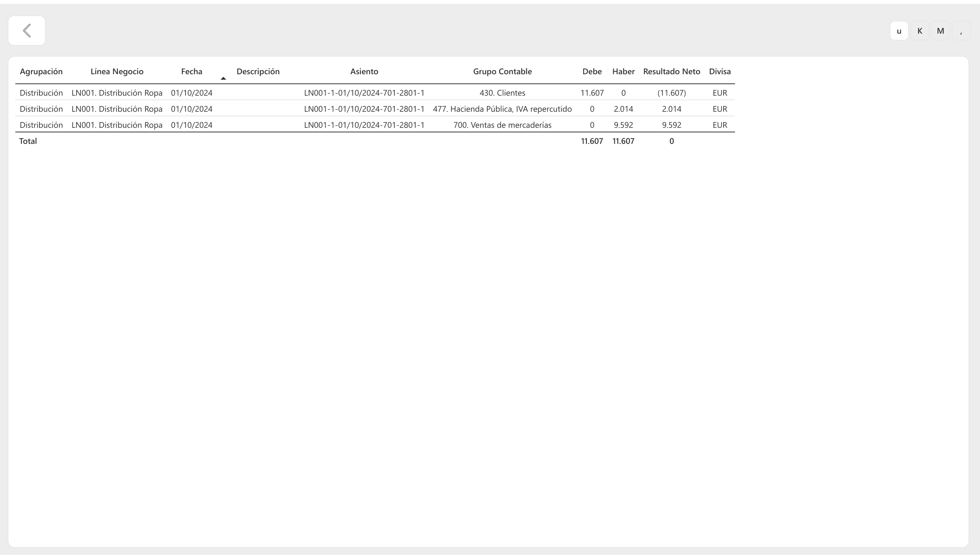The width and height of the screenshot is (980, 559).
Task: Click Distribución in the 430. Clientes row
Action: tap(41, 93)
